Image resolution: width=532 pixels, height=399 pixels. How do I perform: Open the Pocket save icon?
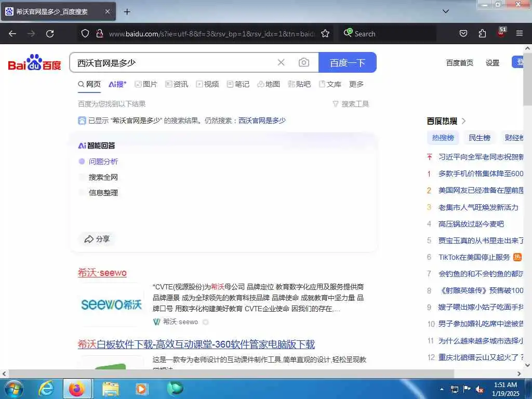463,33
